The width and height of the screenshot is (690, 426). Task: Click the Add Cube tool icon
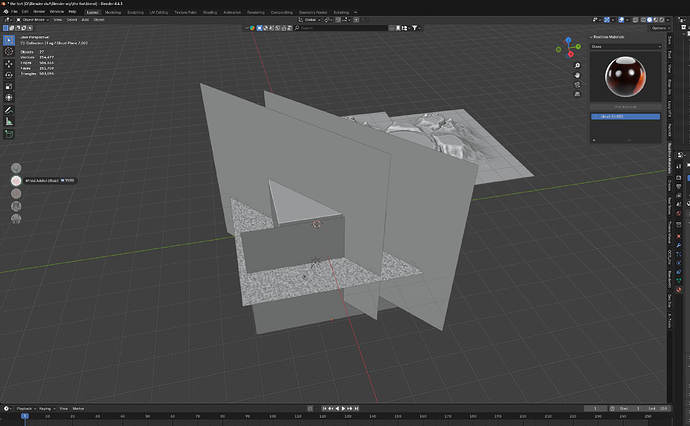click(x=9, y=134)
